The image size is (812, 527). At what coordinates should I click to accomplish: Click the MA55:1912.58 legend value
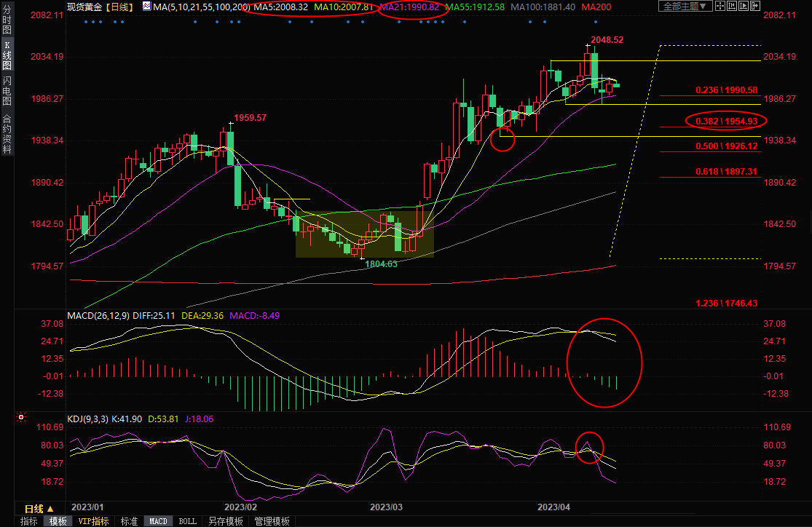coord(475,7)
